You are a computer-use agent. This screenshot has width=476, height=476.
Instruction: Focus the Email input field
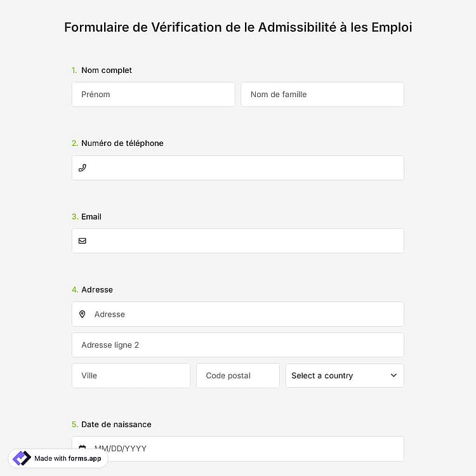tap(238, 241)
